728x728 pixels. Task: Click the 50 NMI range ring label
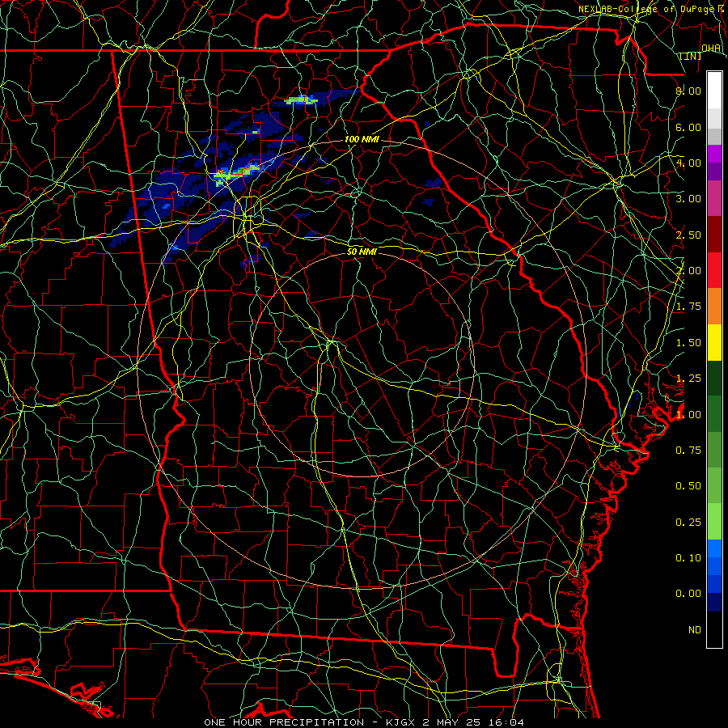tap(362, 252)
